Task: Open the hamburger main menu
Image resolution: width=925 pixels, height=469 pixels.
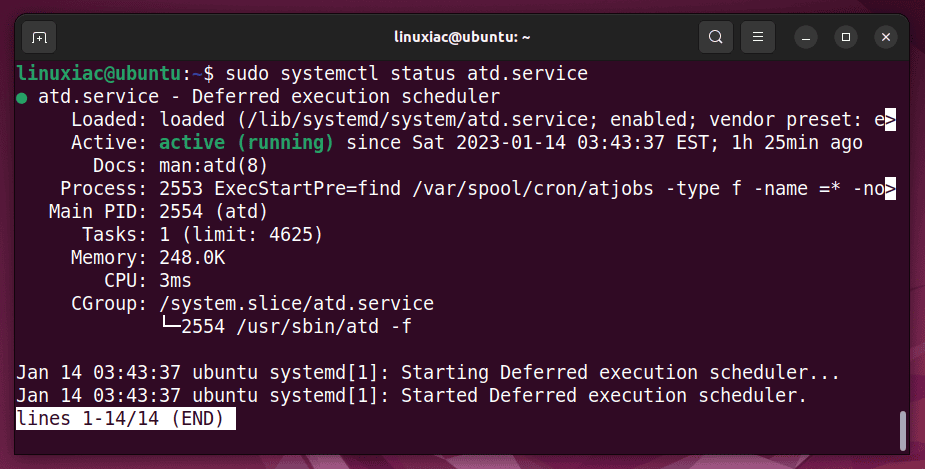Action: (x=757, y=37)
